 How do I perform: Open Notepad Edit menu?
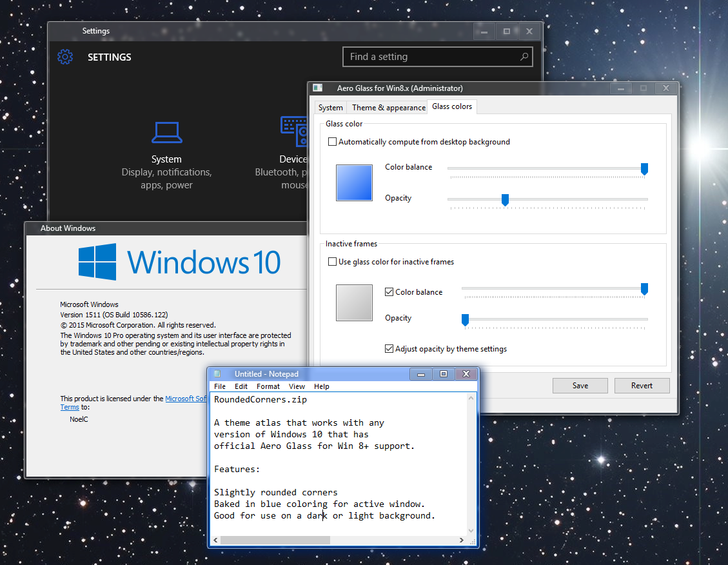tap(241, 386)
